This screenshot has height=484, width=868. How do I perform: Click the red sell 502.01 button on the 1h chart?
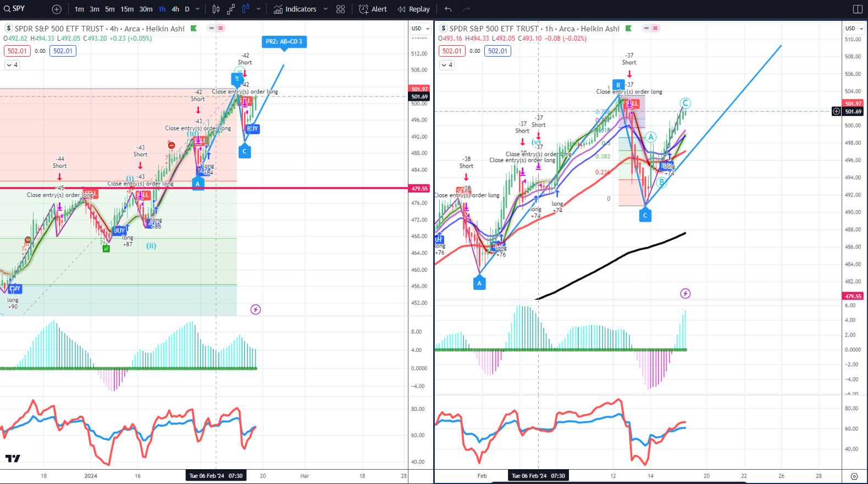tap(452, 51)
